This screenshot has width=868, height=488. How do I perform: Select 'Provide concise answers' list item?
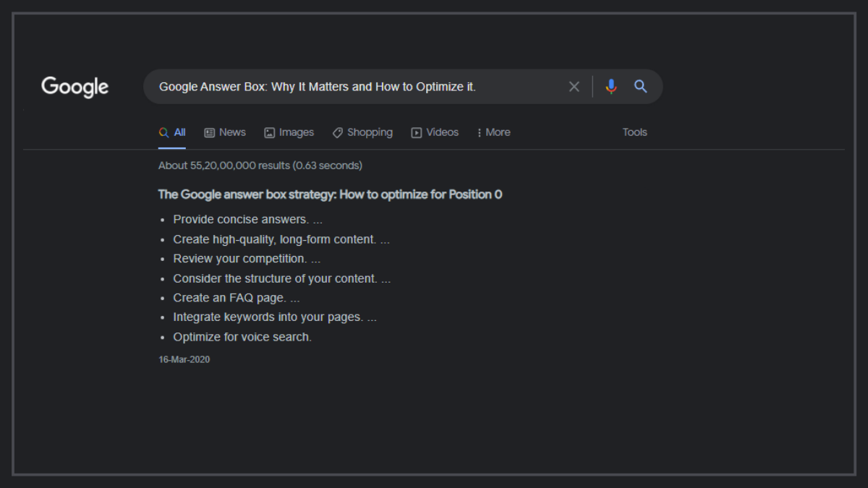click(248, 220)
